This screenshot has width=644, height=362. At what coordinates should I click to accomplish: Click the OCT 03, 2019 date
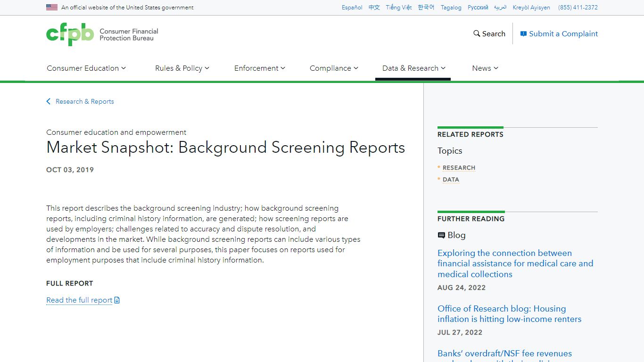[70, 170]
